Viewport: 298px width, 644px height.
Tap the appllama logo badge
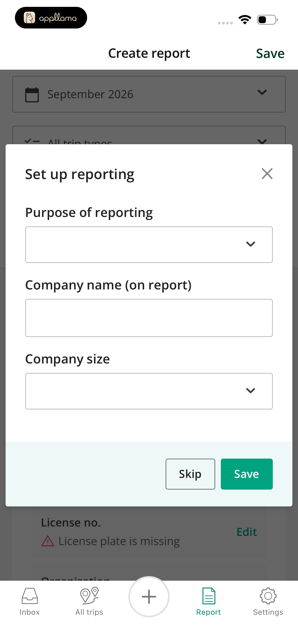pos(51,18)
